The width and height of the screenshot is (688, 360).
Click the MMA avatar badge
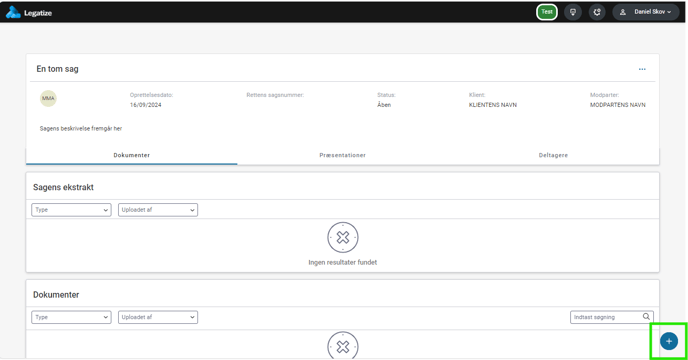tap(48, 98)
